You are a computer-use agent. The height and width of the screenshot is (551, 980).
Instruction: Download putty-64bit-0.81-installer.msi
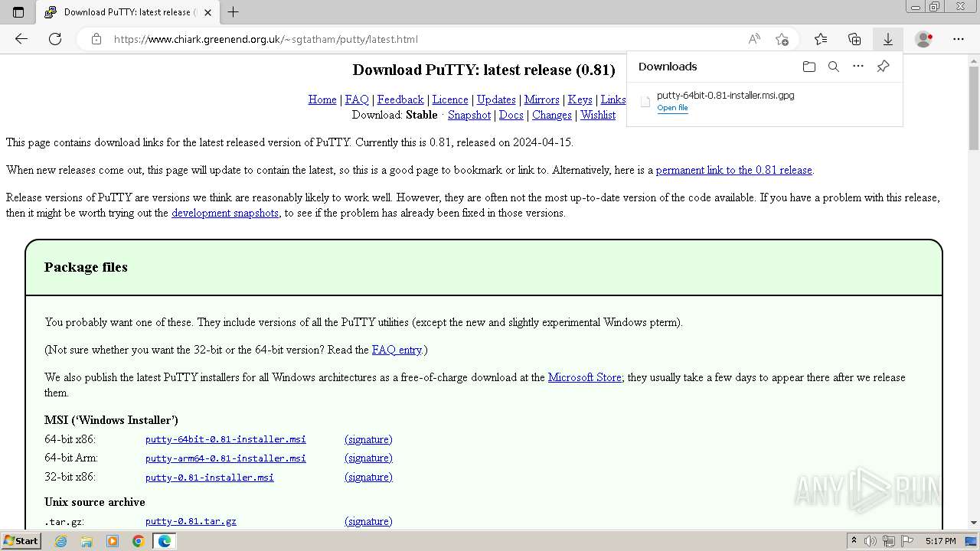coord(226,439)
